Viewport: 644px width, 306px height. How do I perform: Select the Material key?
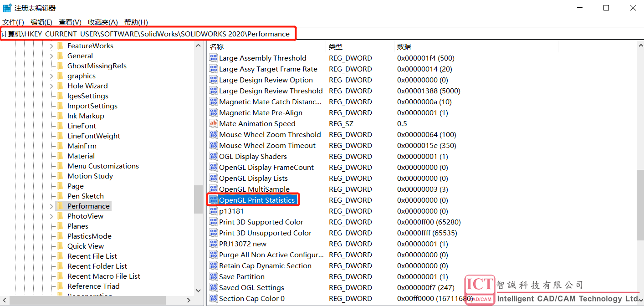(81, 156)
